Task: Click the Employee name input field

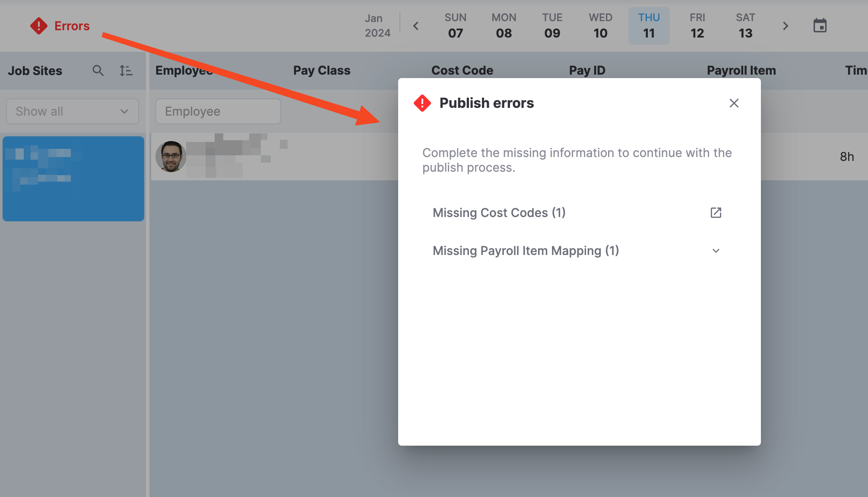Action: (218, 111)
